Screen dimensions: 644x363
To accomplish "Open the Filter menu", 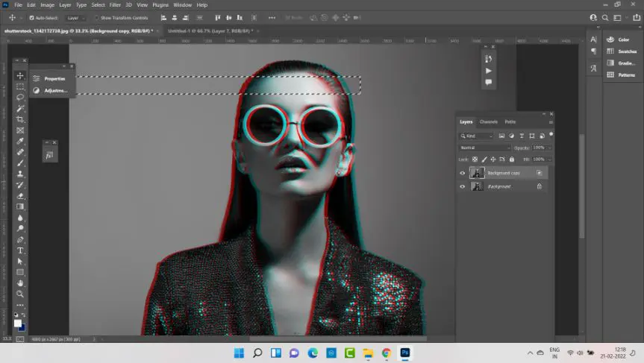I will [115, 5].
